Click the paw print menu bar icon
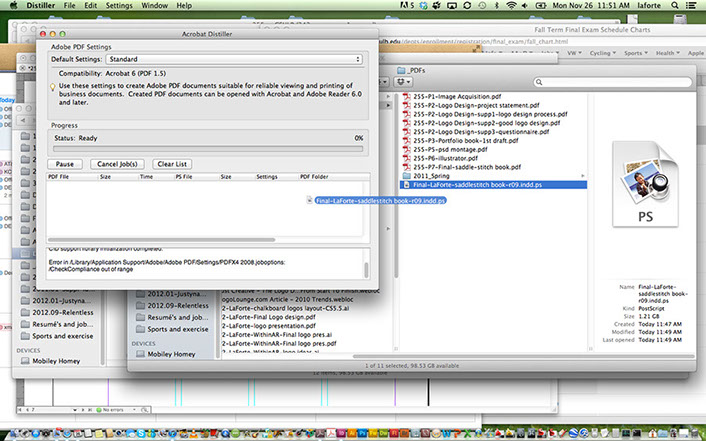This screenshot has width=706, height=441. [x=437, y=5]
